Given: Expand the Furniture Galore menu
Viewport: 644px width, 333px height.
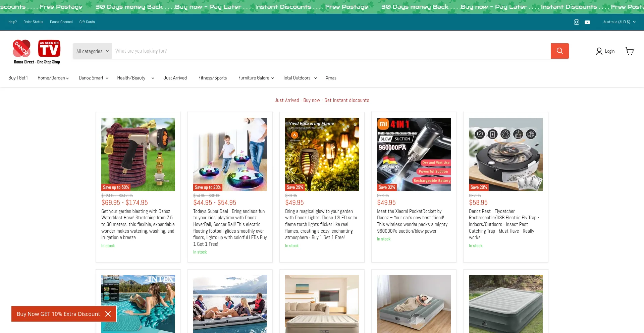Looking at the screenshot, I should point(256,78).
